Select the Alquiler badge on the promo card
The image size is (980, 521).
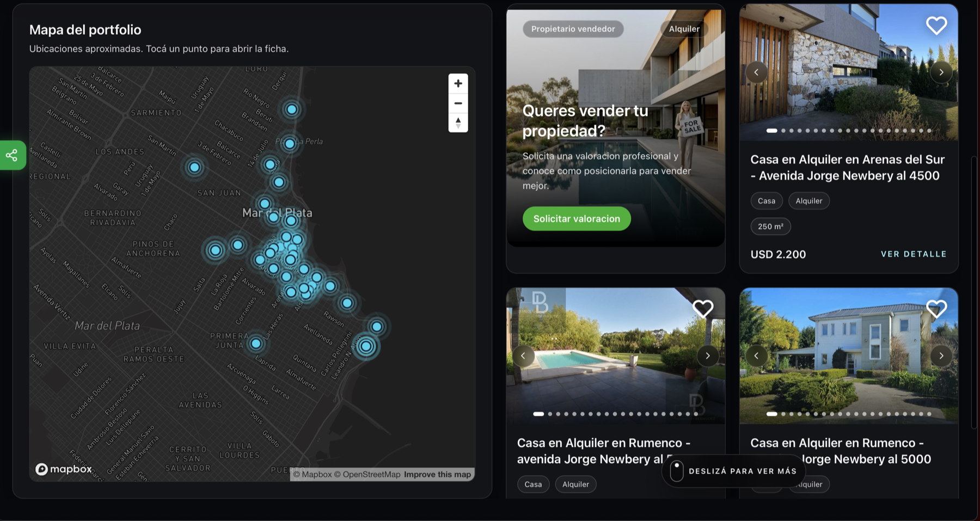pyautogui.click(x=684, y=29)
